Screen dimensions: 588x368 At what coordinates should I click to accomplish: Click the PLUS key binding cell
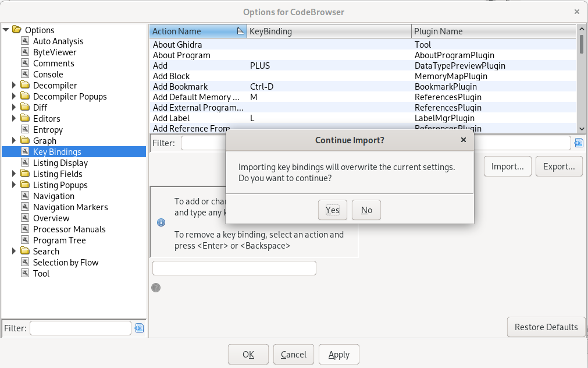coord(329,65)
